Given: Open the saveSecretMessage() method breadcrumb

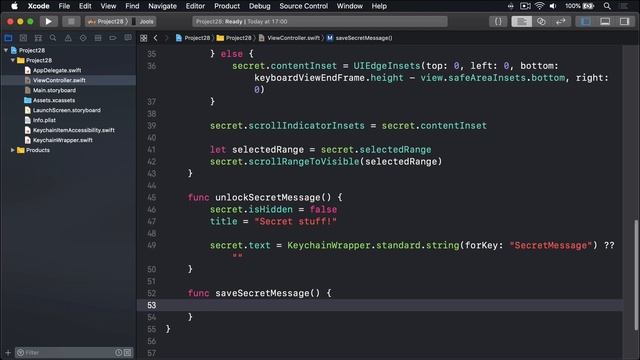Looking at the screenshot, I should 359,38.
